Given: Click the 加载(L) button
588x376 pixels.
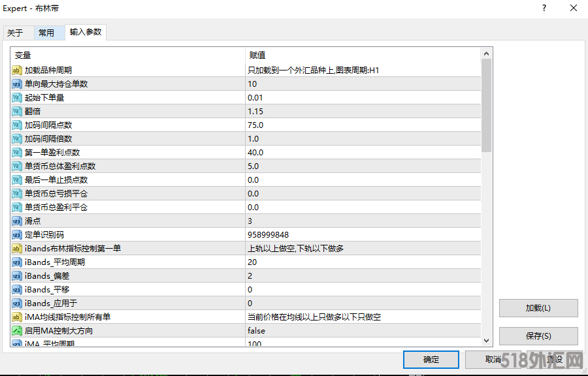Looking at the screenshot, I should [538, 308].
